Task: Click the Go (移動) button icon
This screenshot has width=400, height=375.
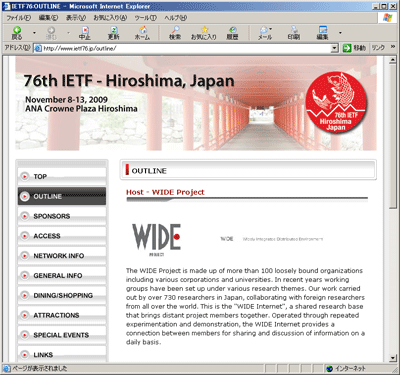Action: pos(347,48)
